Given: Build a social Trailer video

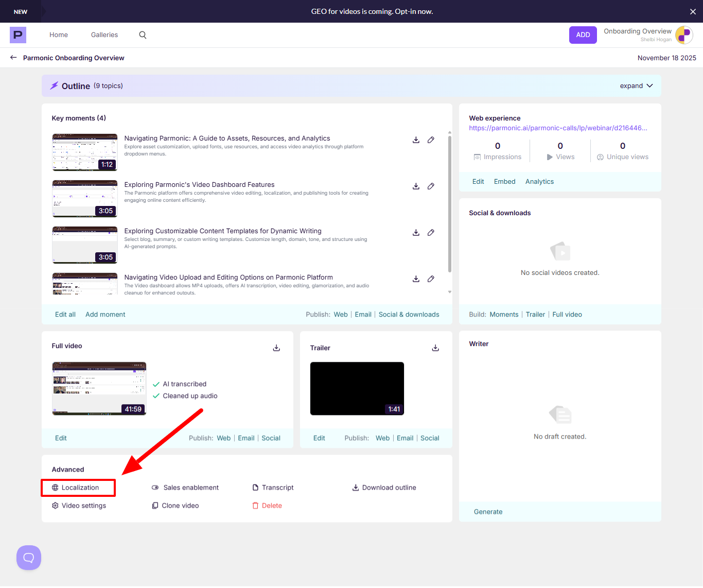Looking at the screenshot, I should [x=535, y=315].
